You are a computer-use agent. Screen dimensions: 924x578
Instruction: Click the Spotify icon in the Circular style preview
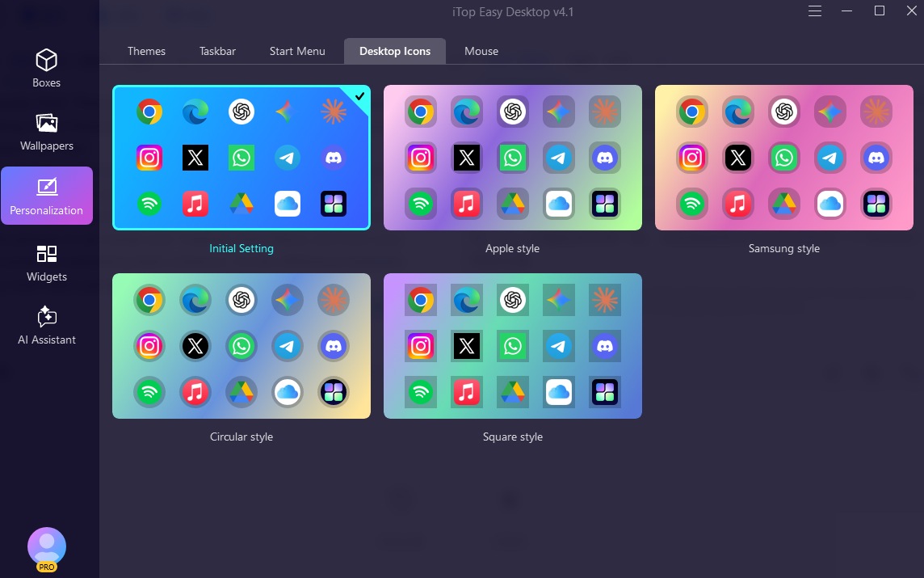[x=149, y=393]
